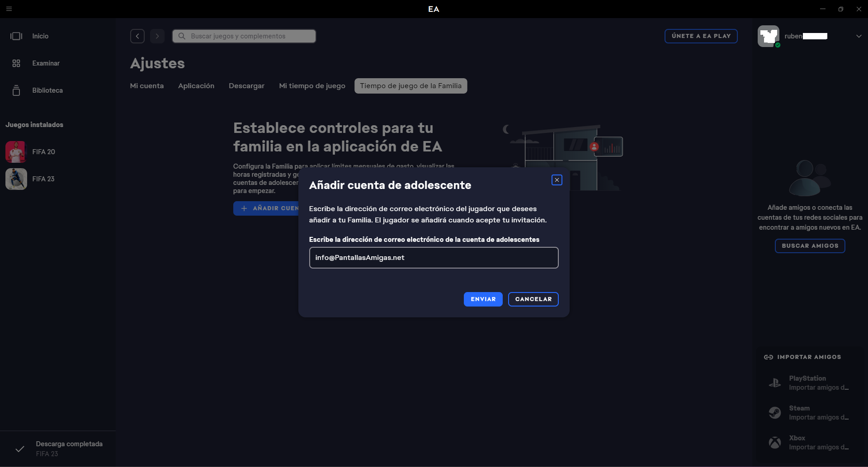Go forward with the right arrow button

pyautogui.click(x=157, y=36)
